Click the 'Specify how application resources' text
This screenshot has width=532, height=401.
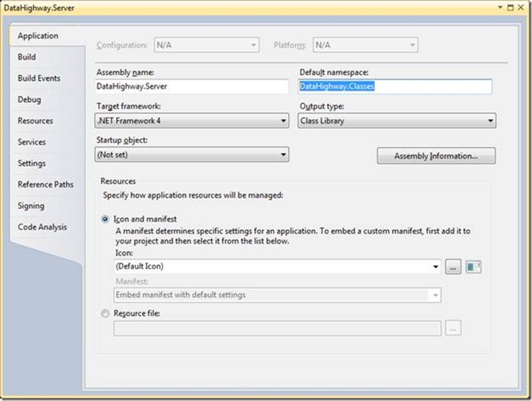coord(193,195)
